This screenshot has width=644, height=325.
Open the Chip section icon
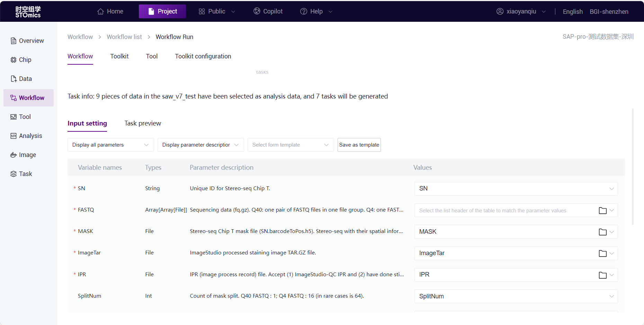pos(14,60)
